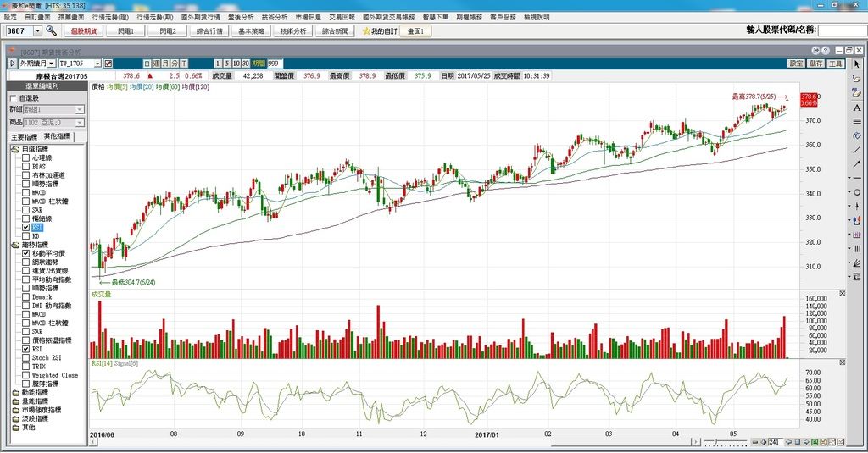Select the parallel lines tool

click(857, 121)
